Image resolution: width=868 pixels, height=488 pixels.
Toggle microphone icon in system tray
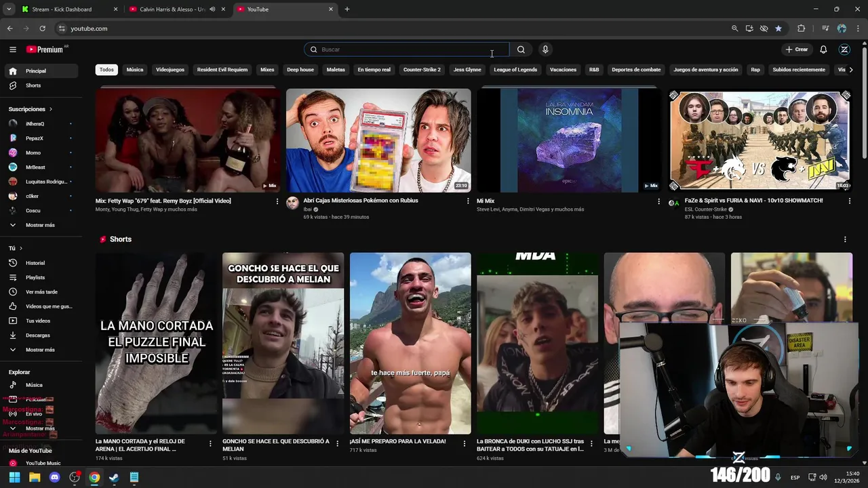pos(778,477)
